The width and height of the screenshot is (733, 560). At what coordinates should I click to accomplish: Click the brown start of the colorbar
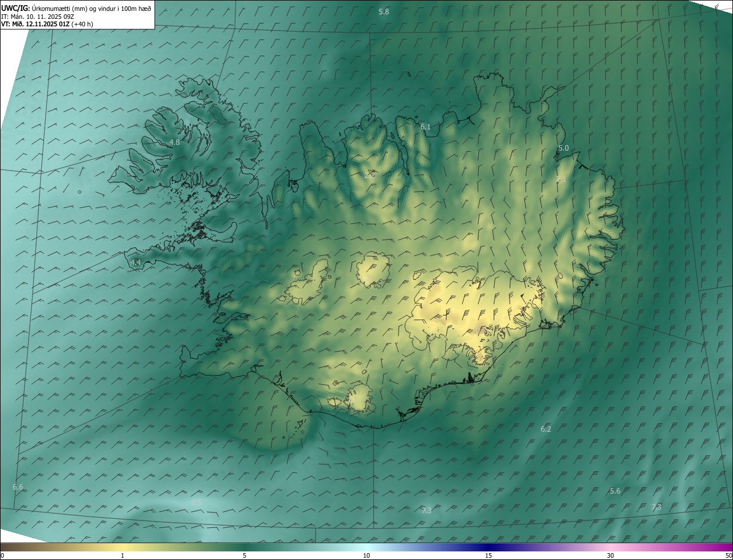click(x=7, y=547)
